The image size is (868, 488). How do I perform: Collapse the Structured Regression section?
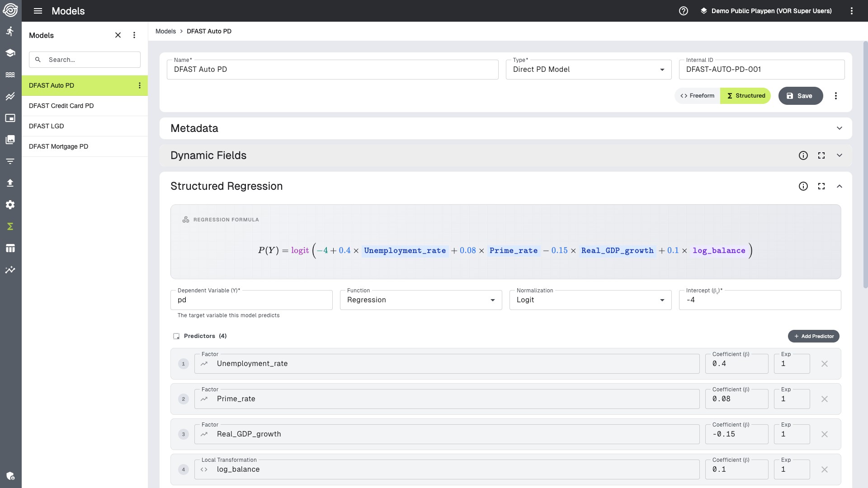(839, 186)
